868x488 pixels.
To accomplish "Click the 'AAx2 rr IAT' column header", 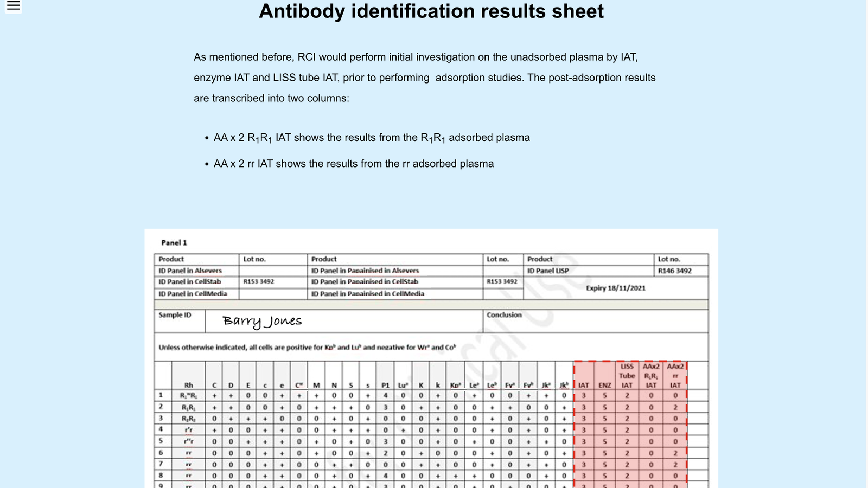I will (675, 376).
